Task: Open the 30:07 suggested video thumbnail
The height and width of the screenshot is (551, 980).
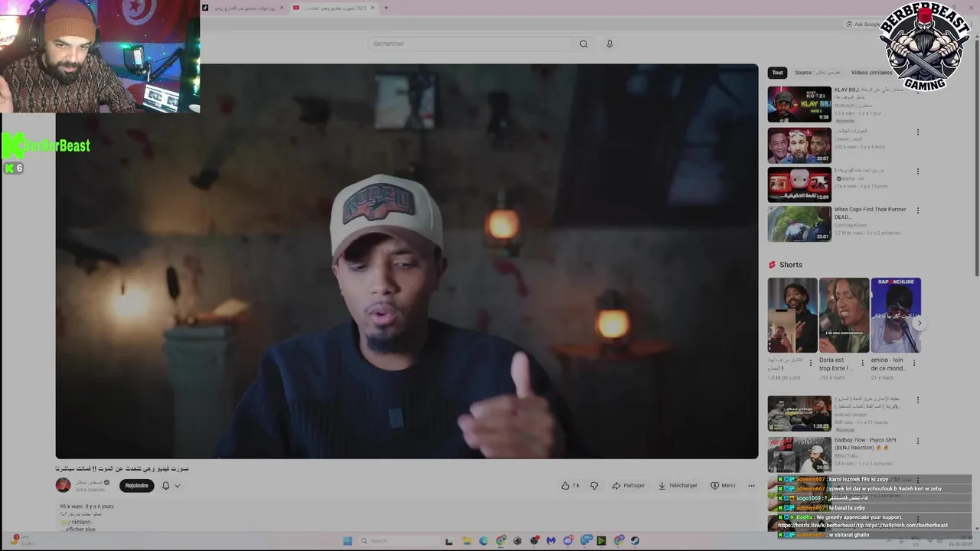Action: [799, 145]
